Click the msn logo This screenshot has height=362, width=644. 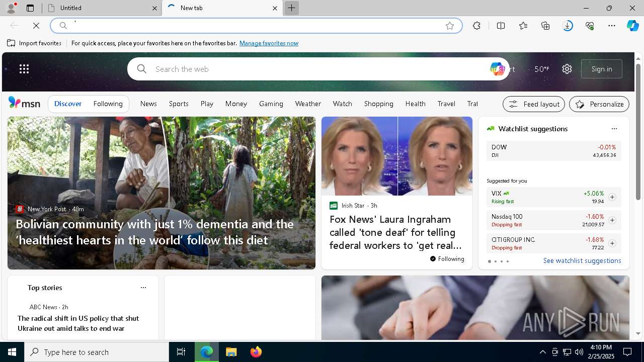point(24,103)
